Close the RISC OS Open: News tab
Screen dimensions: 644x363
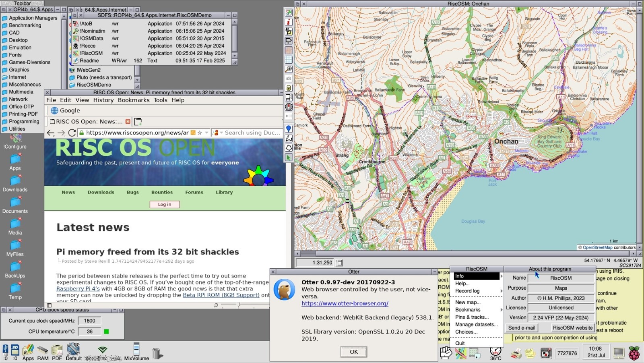pyautogui.click(x=128, y=121)
